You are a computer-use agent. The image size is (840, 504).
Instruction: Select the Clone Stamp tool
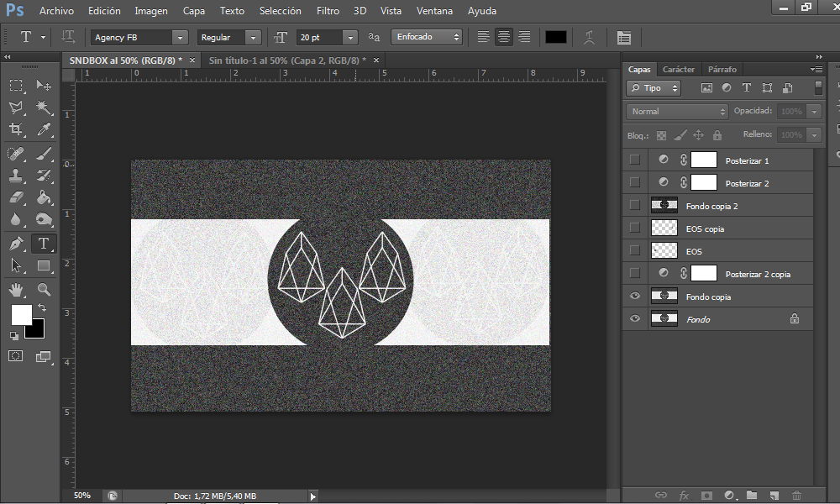point(16,176)
